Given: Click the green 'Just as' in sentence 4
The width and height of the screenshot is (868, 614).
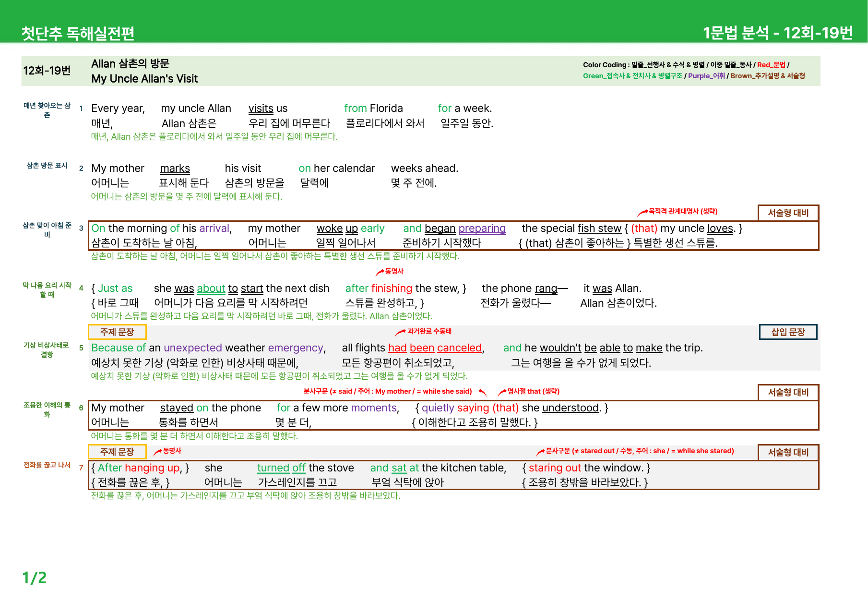Looking at the screenshot, I should click(x=115, y=288).
